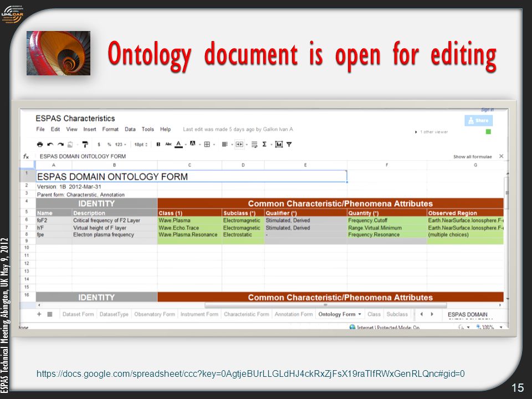Toggle bold formatting
The width and height of the screenshot is (532, 399).
click(x=158, y=145)
